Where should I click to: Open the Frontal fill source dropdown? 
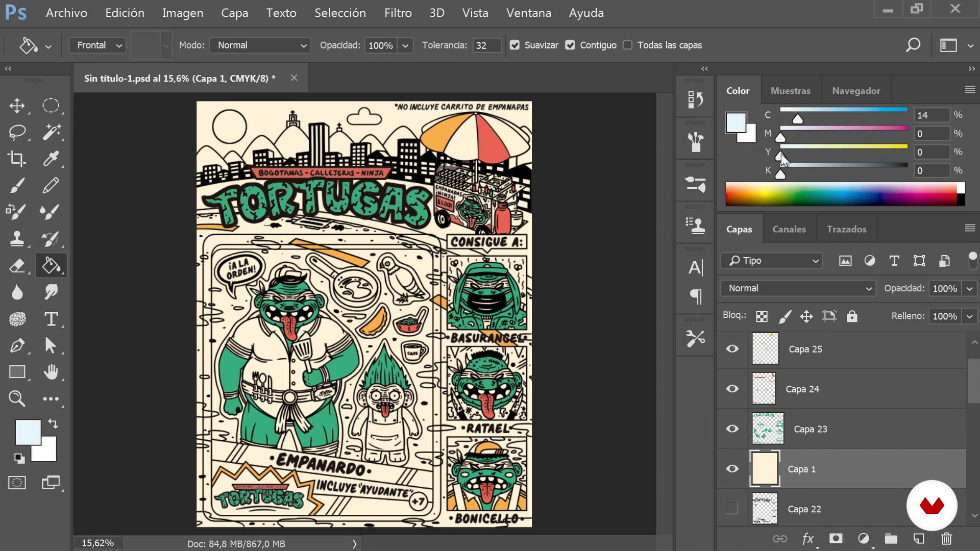pyautogui.click(x=97, y=45)
